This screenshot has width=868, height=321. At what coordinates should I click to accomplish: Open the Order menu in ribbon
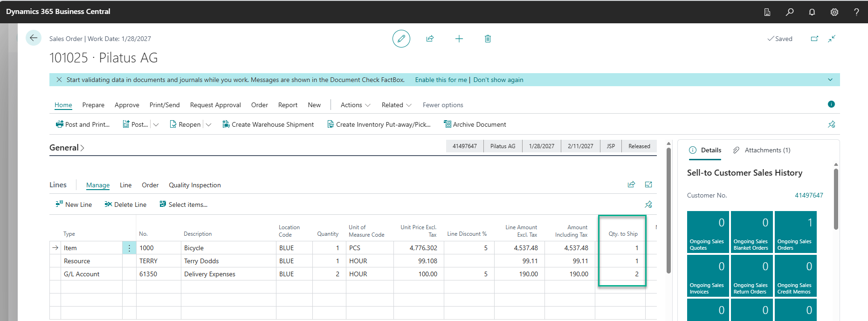tap(260, 105)
